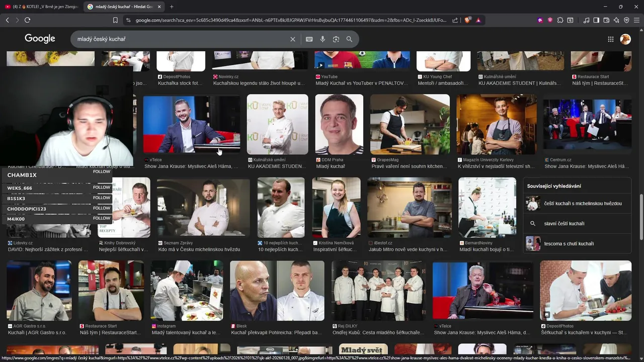Viewport: 644px width, 362px height.
Task: Click the tab search window icon in toolbar
Action: 570,20
